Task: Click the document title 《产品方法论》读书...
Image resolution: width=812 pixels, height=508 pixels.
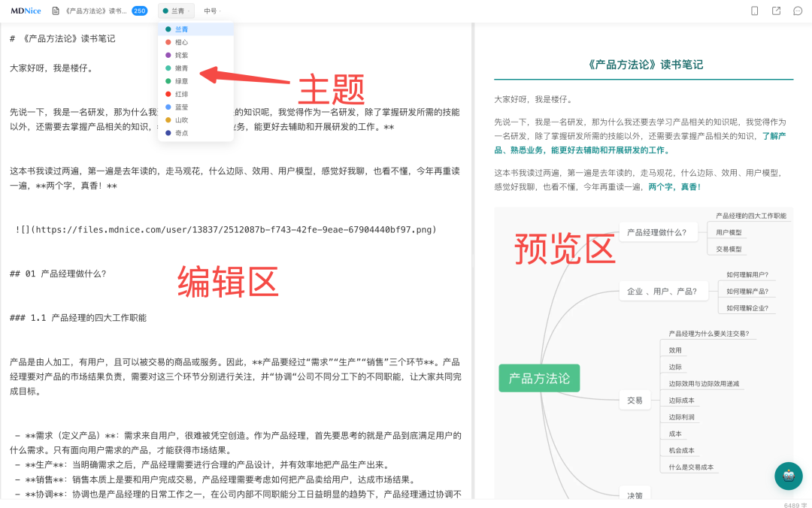Action: point(95,11)
